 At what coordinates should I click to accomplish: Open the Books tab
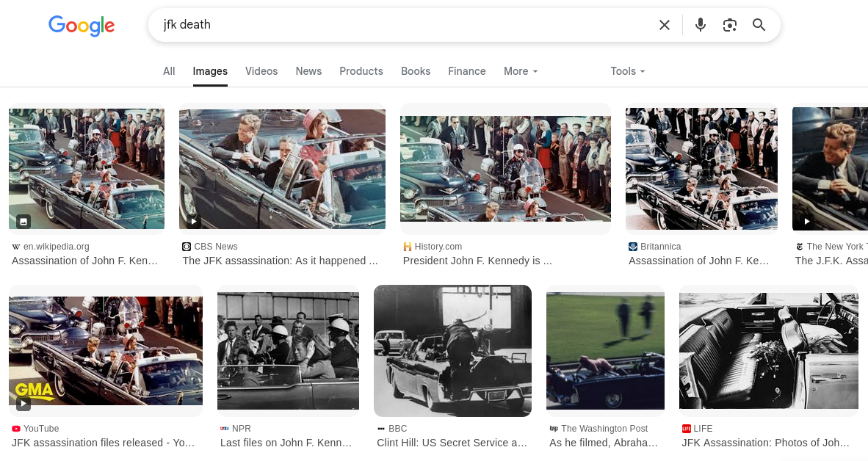tap(415, 71)
